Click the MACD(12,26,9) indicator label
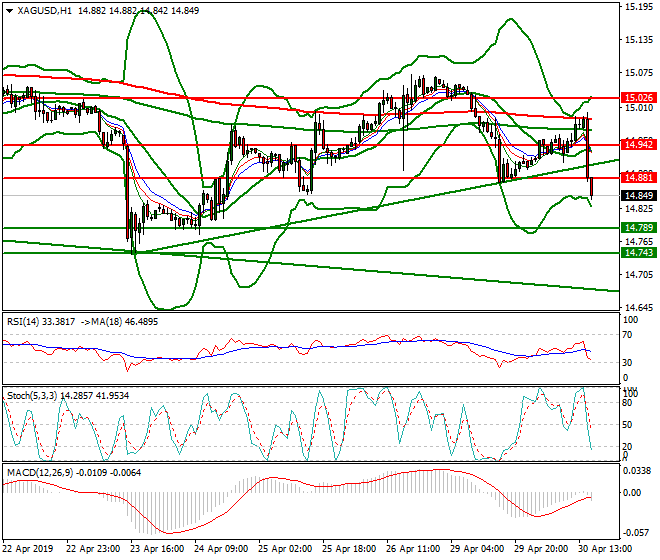 tap(40, 473)
